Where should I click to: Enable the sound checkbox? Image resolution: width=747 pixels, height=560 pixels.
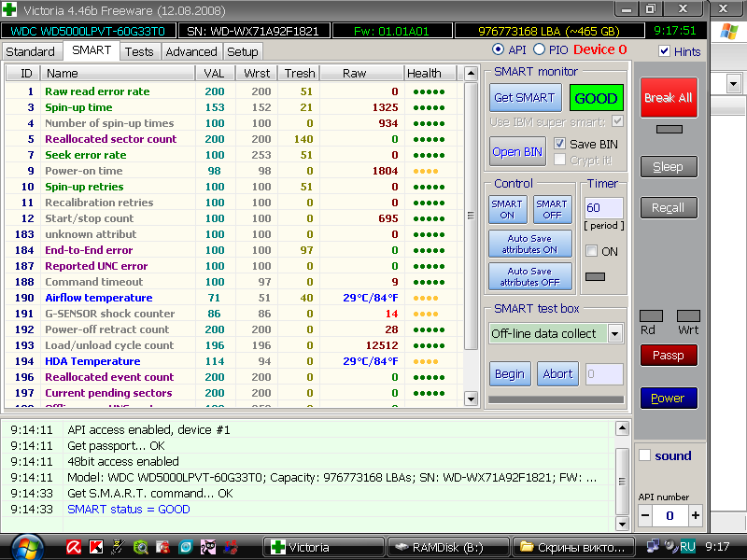(x=644, y=455)
